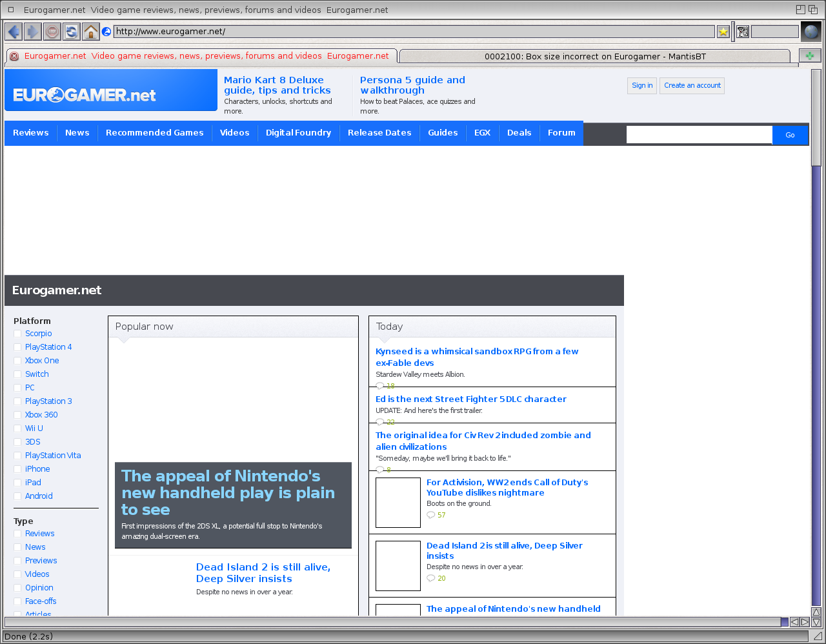This screenshot has width=826, height=644.
Task: Click the URL address field
Action: point(414,31)
